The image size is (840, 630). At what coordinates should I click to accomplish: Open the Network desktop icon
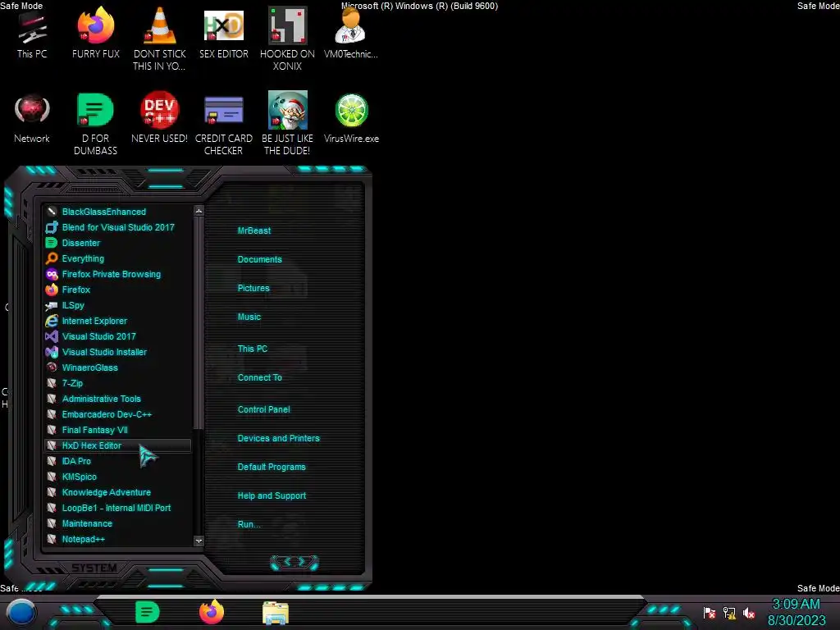[x=32, y=118]
